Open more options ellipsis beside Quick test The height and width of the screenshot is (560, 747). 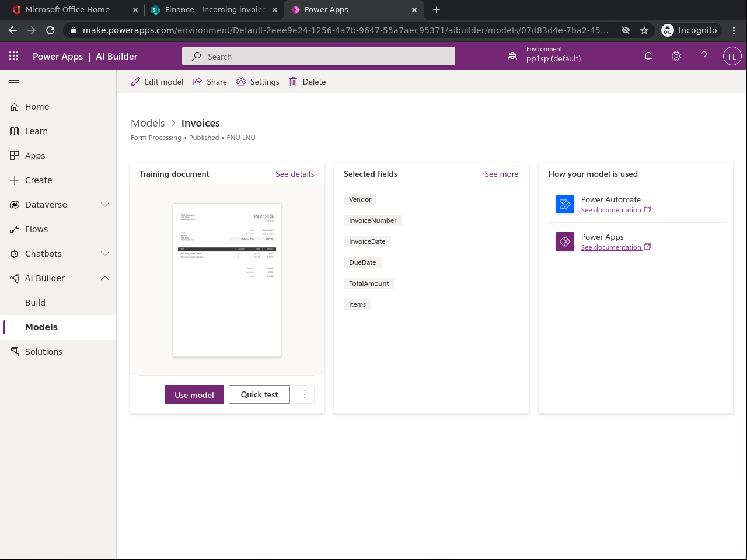pyautogui.click(x=305, y=394)
